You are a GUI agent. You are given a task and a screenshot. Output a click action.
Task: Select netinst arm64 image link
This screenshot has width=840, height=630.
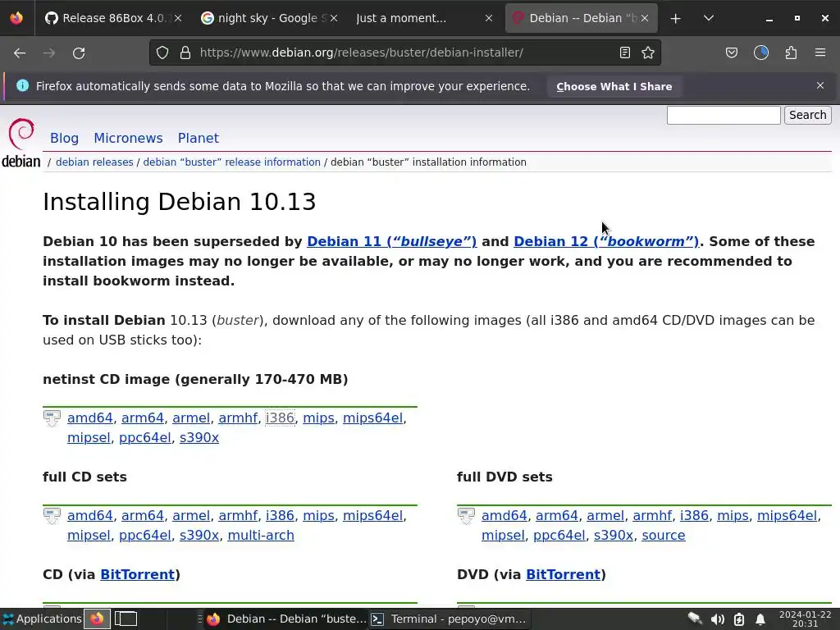click(143, 418)
